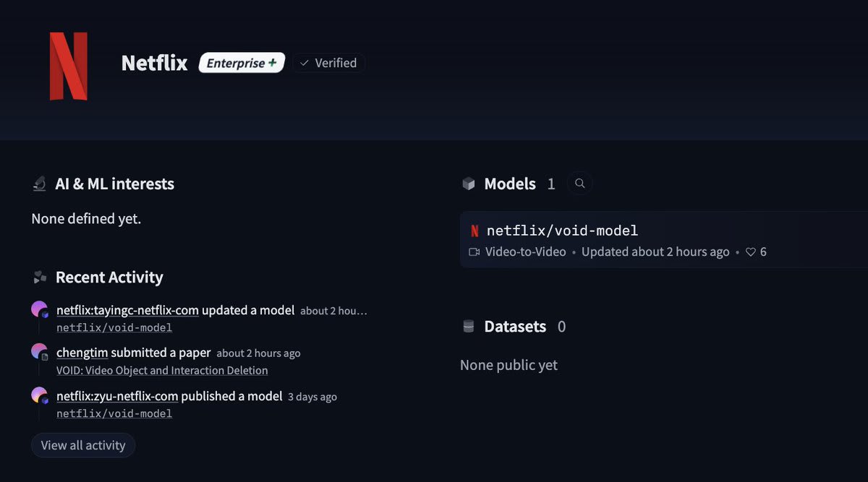Like the void-model via the heart icon
The height and width of the screenshot is (482, 868).
point(751,251)
